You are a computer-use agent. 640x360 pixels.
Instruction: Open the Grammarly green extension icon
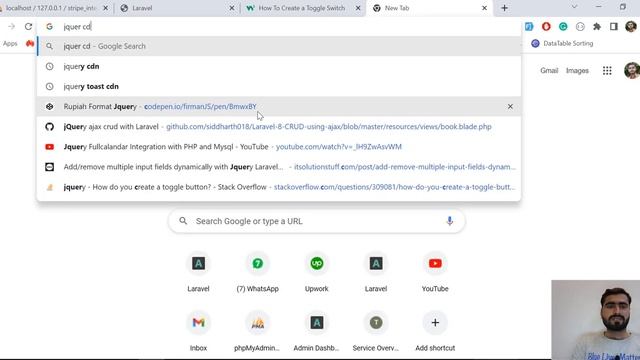563,27
